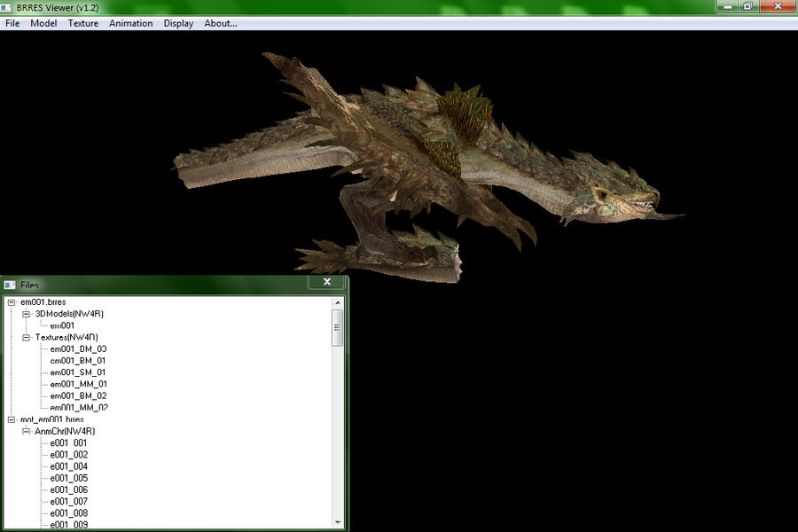Select texture em001_MM_01
Screen dimensions: 798x532
click(x=78, y=384)
